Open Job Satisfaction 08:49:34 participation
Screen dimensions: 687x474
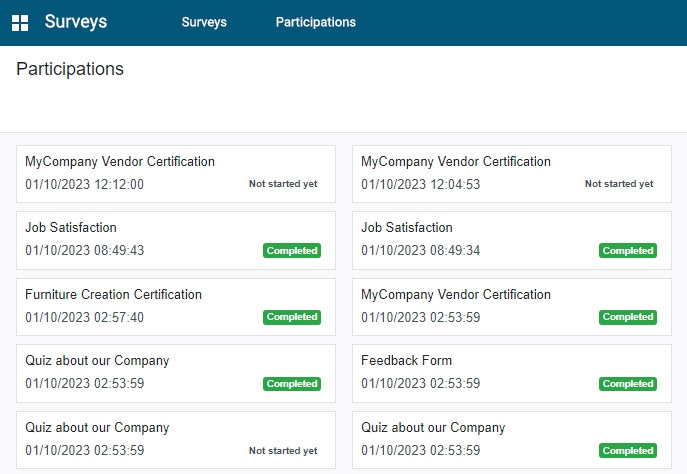click(x=512, y=241)
